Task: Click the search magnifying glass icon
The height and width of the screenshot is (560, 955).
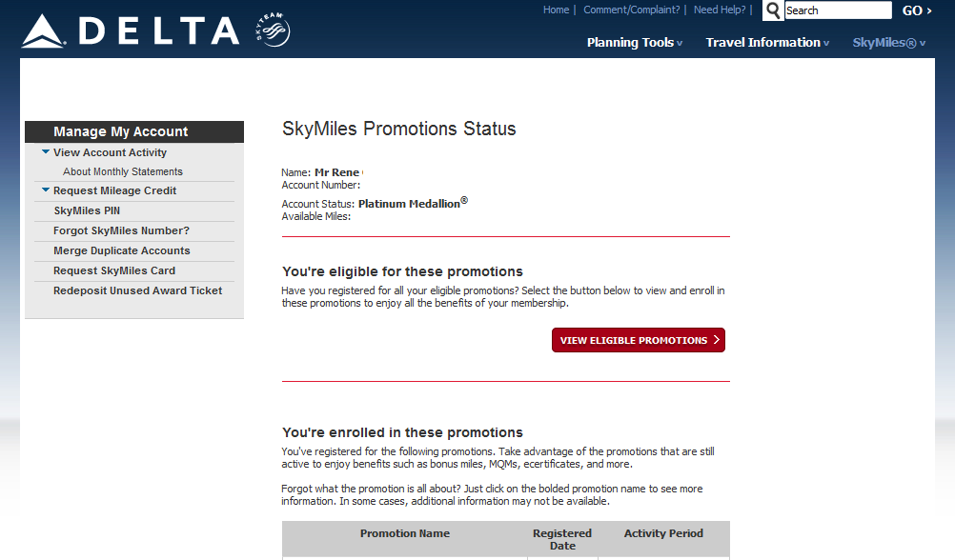Action: 772,10
